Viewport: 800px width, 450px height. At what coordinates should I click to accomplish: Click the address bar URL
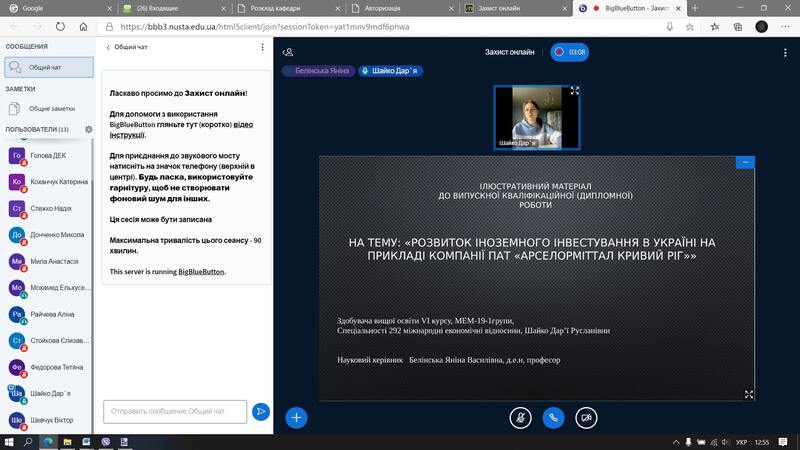[x=265, y=27]
